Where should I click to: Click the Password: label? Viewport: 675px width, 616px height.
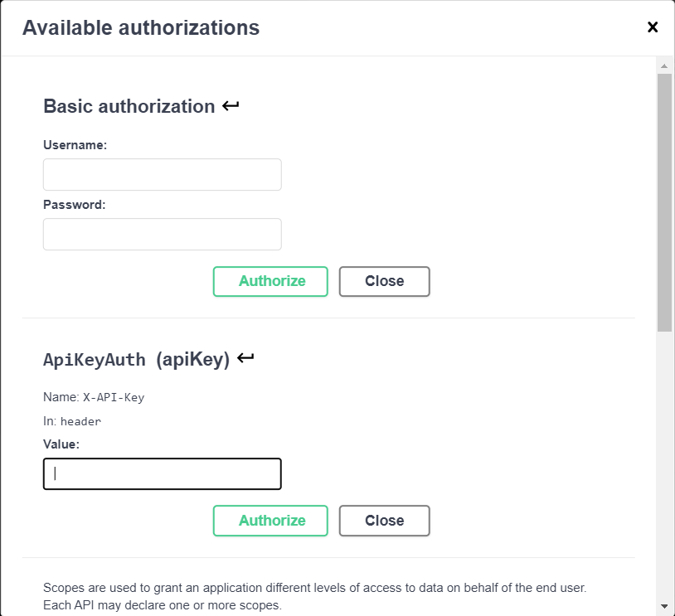[x=74, y=205]
